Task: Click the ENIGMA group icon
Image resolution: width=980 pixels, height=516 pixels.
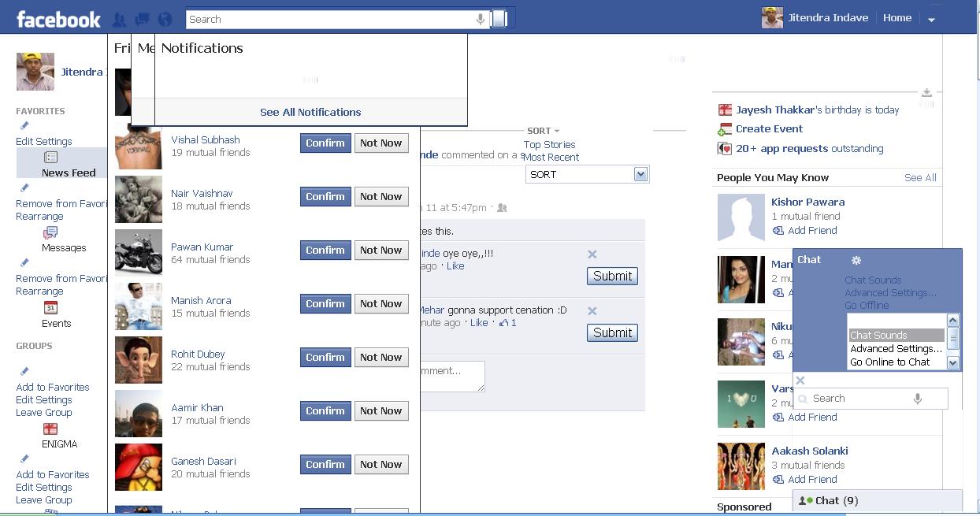Action: click(x=50, y=429)
